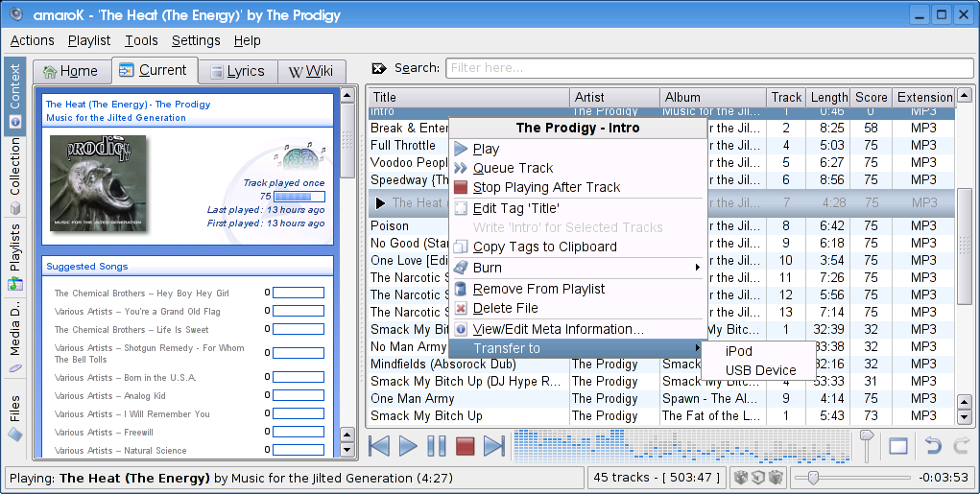
Task: Sort playlist by the Length column header
Action: point(828,98)
